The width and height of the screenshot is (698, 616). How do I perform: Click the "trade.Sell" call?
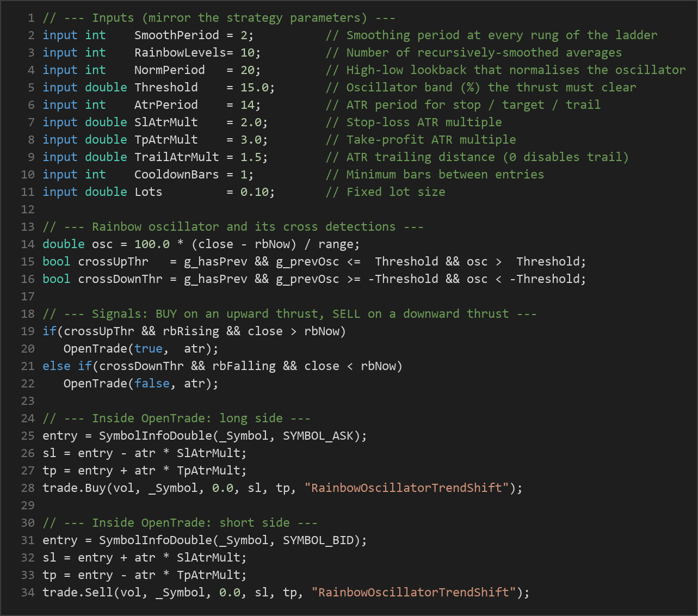(x=78, y=593)
